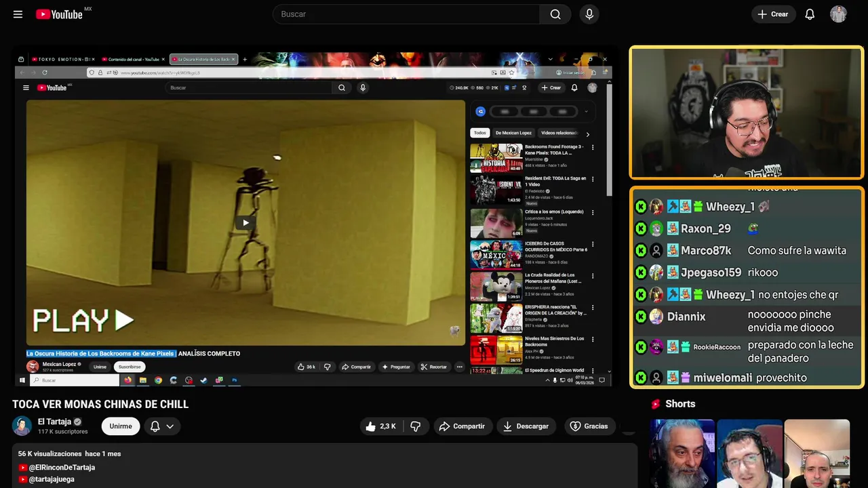Click the Chrome icon in the Windows taskbar
This screenshot has height=488, width=868.
tap(158, 380)
